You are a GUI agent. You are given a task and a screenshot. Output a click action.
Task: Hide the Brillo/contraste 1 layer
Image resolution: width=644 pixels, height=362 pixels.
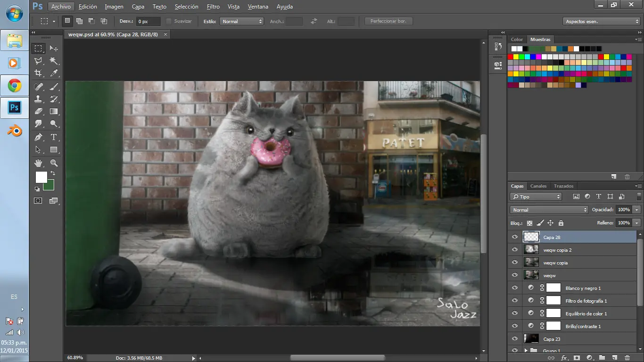[515, 326]
